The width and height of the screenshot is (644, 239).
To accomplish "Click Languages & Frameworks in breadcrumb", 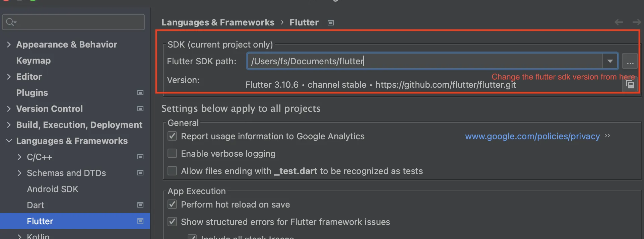I will click(x=218, y=22).
